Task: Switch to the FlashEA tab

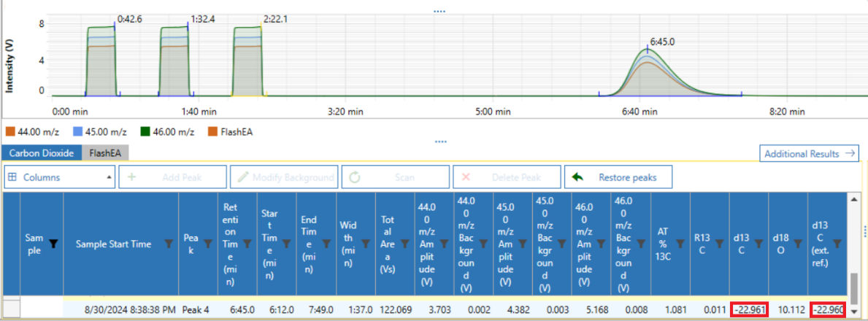Action: 105,153
